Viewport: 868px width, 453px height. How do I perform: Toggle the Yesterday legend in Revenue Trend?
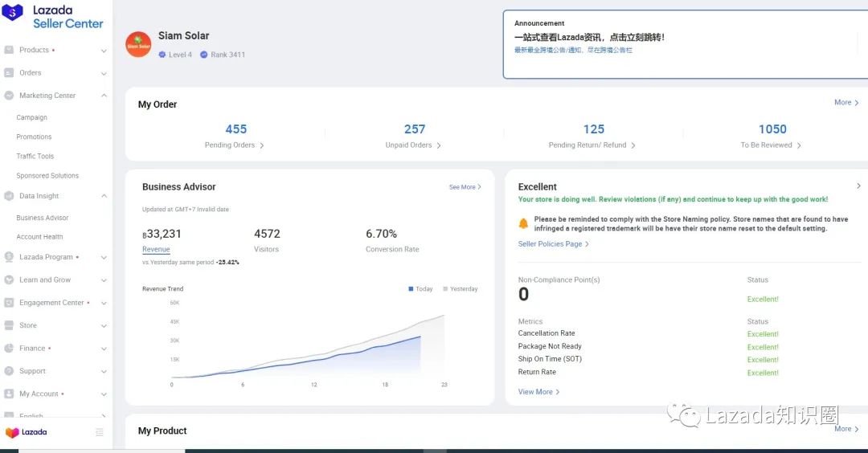click(461, 288)
